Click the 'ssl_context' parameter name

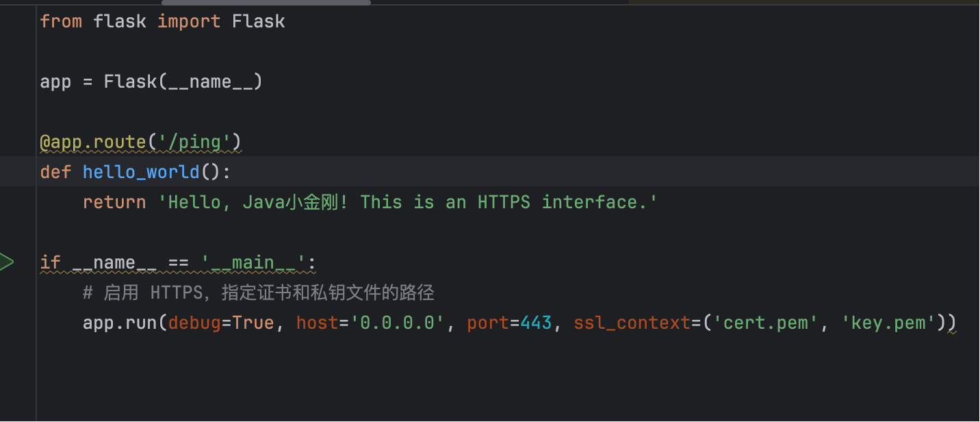pyautogui.click(x=632, y=323)
